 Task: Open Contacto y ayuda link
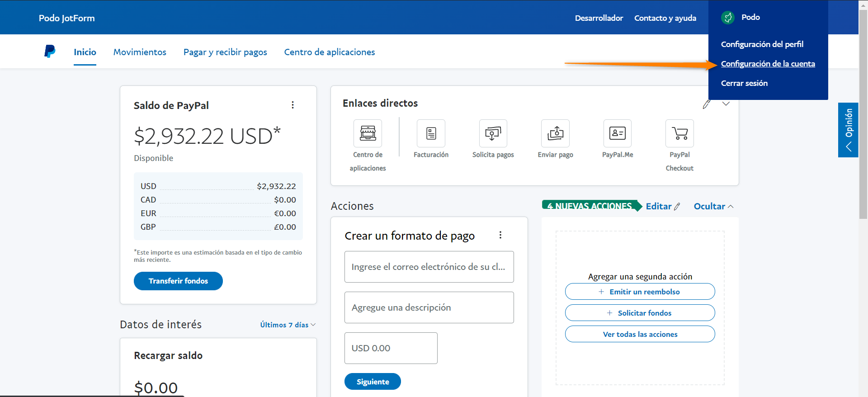coord(665,18)
